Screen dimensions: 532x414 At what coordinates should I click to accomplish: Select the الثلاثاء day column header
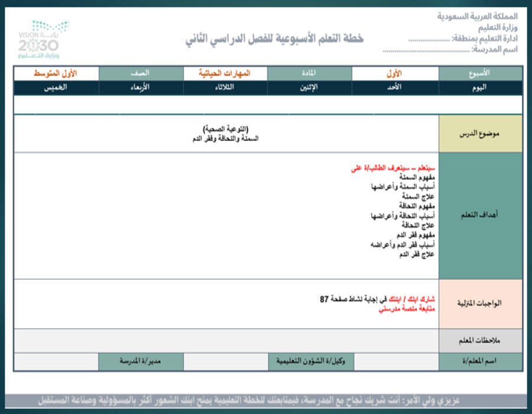[x=223, y=87]
